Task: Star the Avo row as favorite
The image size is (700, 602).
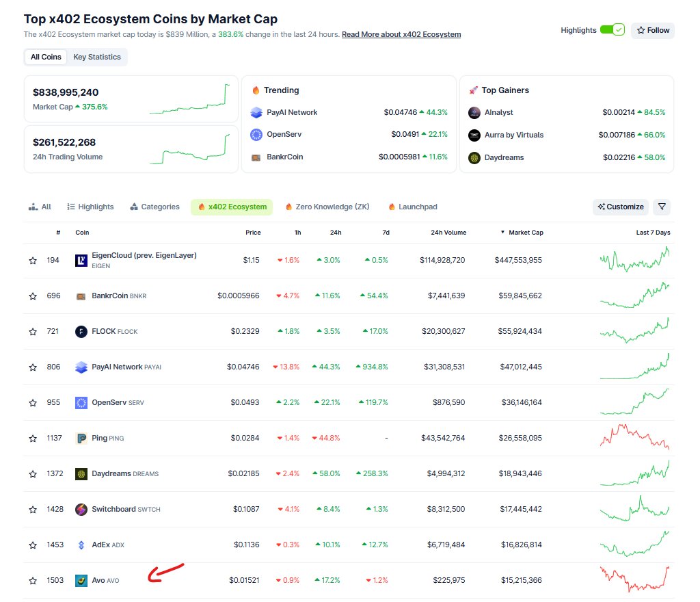Action: 33,581
